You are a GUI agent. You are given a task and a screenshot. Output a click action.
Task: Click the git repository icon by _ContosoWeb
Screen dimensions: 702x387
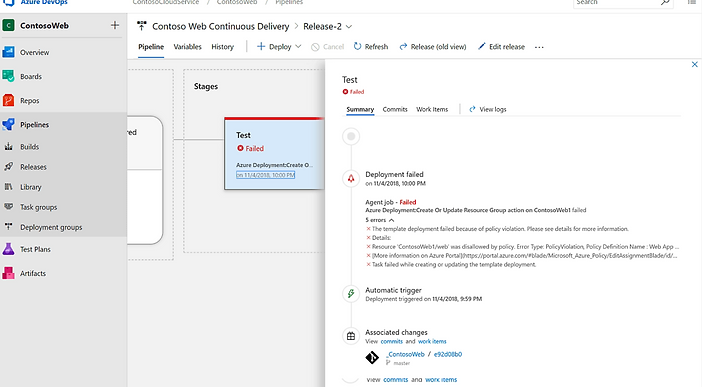tap(372, 357)
